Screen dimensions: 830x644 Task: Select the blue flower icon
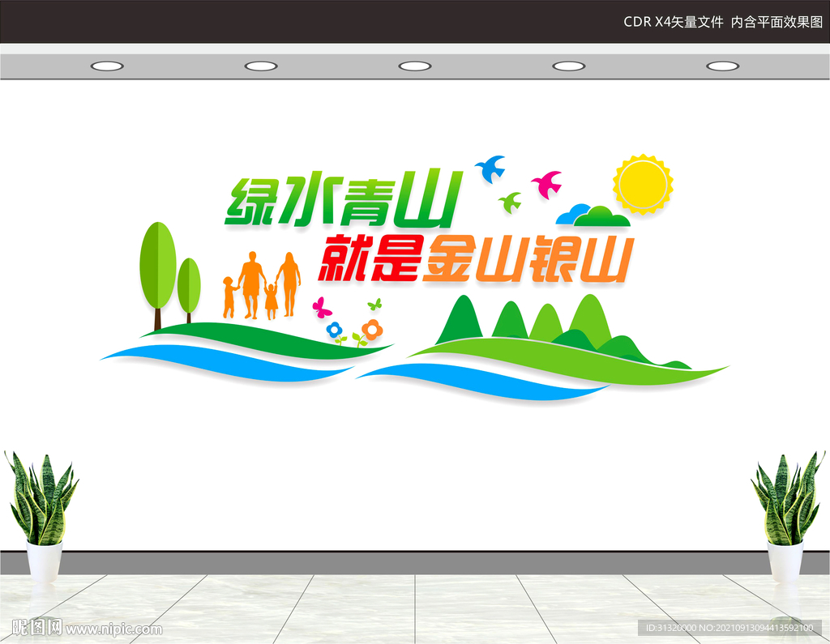click(335, 328)
